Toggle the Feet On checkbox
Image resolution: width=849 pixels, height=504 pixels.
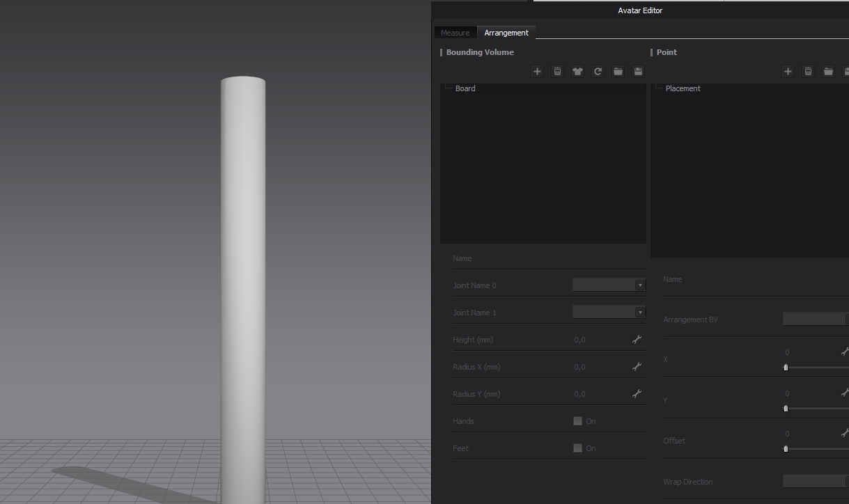click(577, 448)
